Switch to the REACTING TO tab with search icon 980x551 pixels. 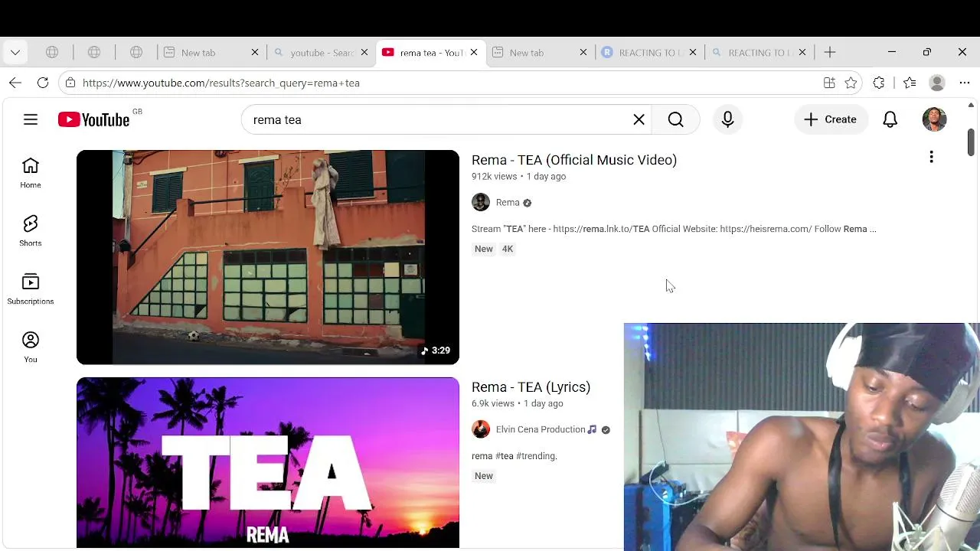point(759,52)
